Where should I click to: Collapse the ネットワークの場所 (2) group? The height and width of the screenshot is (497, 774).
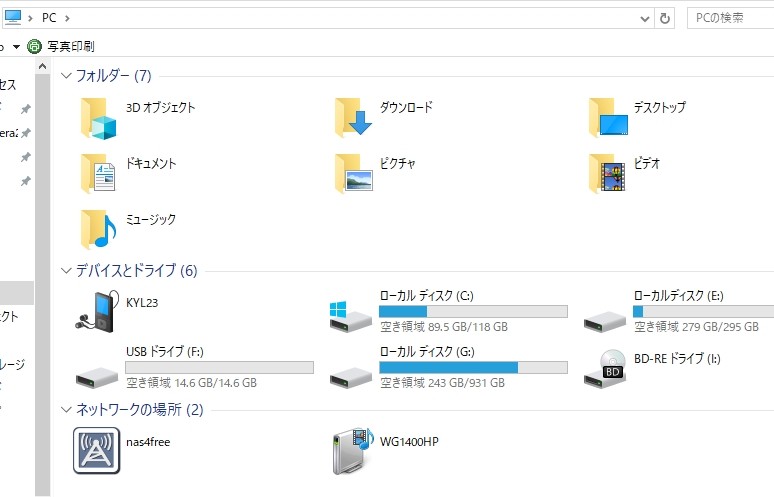pos(66,410)
